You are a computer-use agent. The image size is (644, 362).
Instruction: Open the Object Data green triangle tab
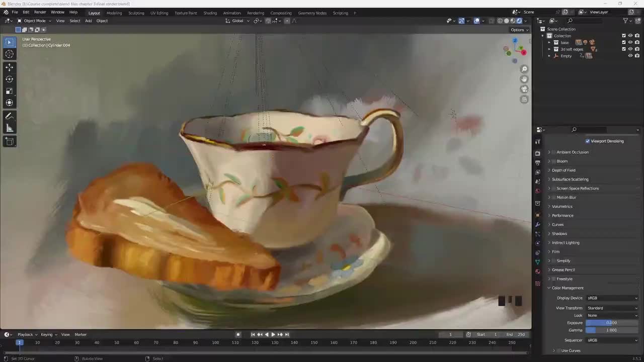pyautogui.click(x=537, y=262)
